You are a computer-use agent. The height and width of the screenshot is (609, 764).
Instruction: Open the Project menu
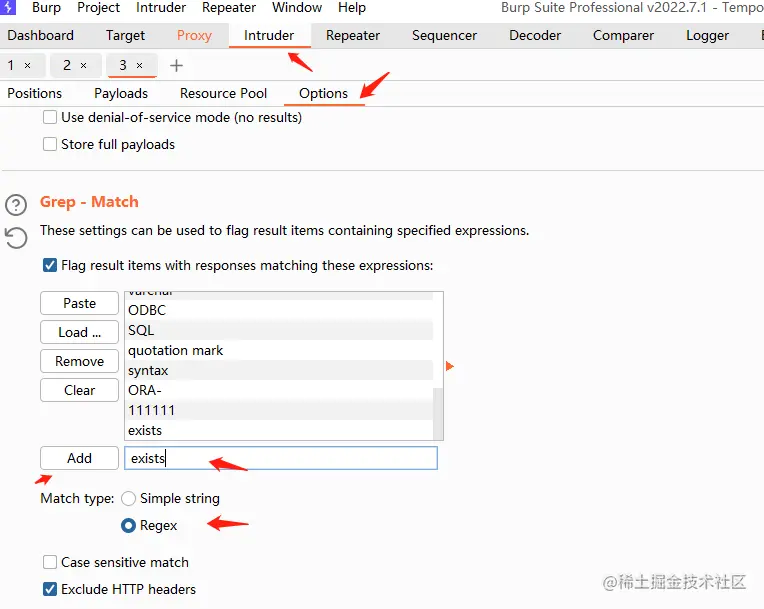pos(98,8)
